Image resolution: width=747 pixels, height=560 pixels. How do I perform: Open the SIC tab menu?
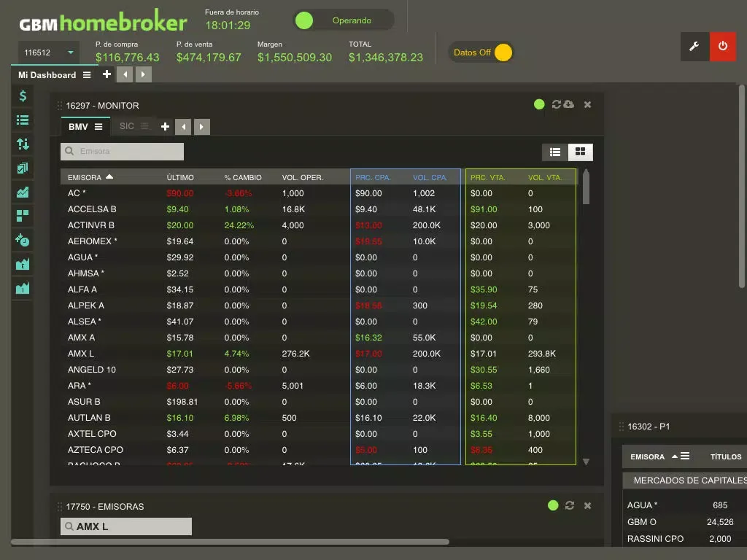[x=144, y=126]
